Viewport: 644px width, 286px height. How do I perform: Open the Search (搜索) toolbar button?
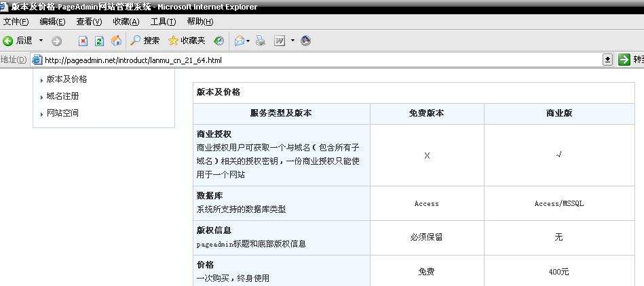click(145, 41)
